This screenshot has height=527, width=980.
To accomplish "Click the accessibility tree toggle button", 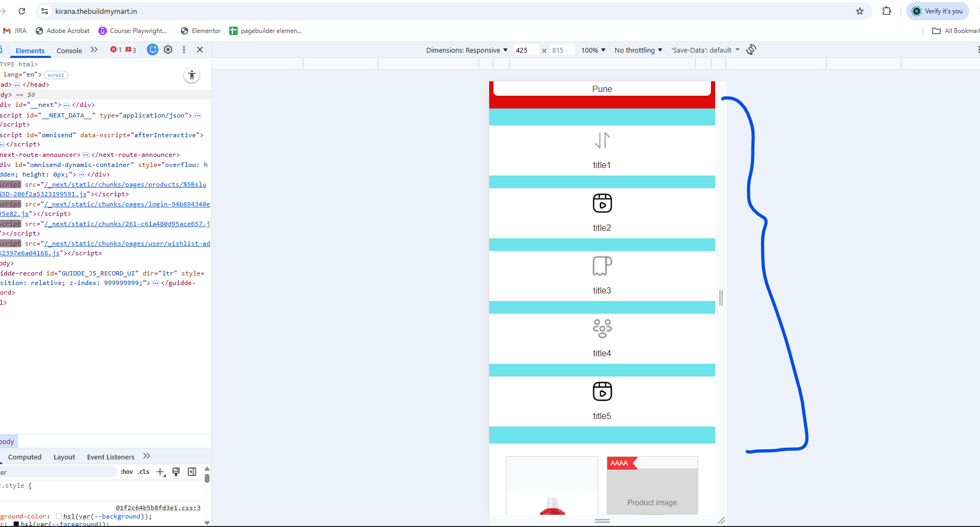I will pyautogui.click(x=192, y=75).
